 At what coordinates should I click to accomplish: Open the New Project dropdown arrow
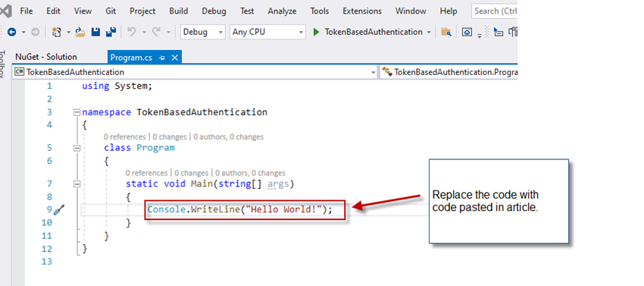coord(69,32)
